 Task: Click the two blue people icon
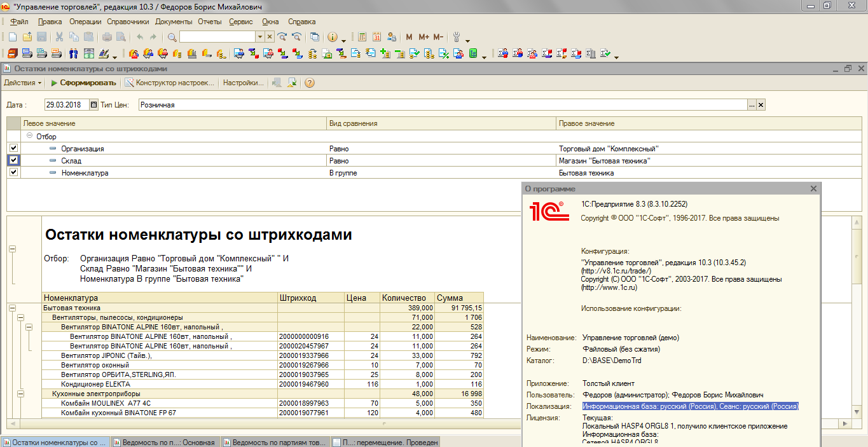pyautogui.click(x=74, y=53)
